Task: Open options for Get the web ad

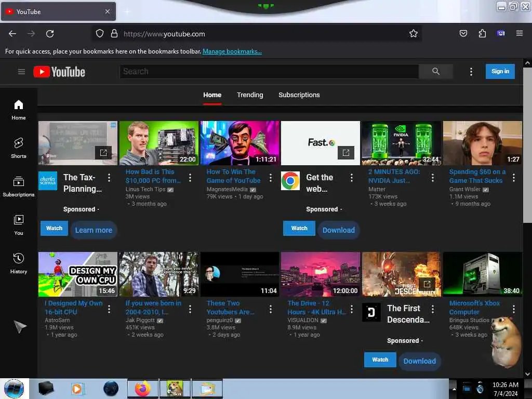Action: pos(352,178)
